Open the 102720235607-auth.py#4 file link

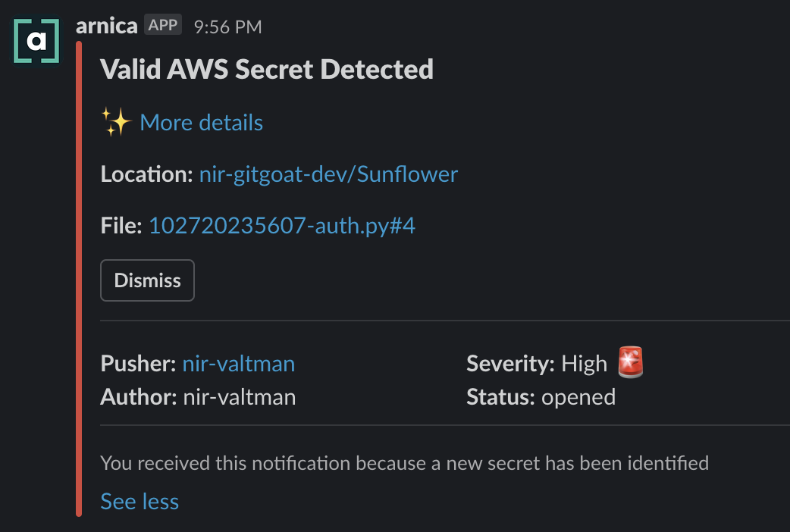(x=282, y=225)
